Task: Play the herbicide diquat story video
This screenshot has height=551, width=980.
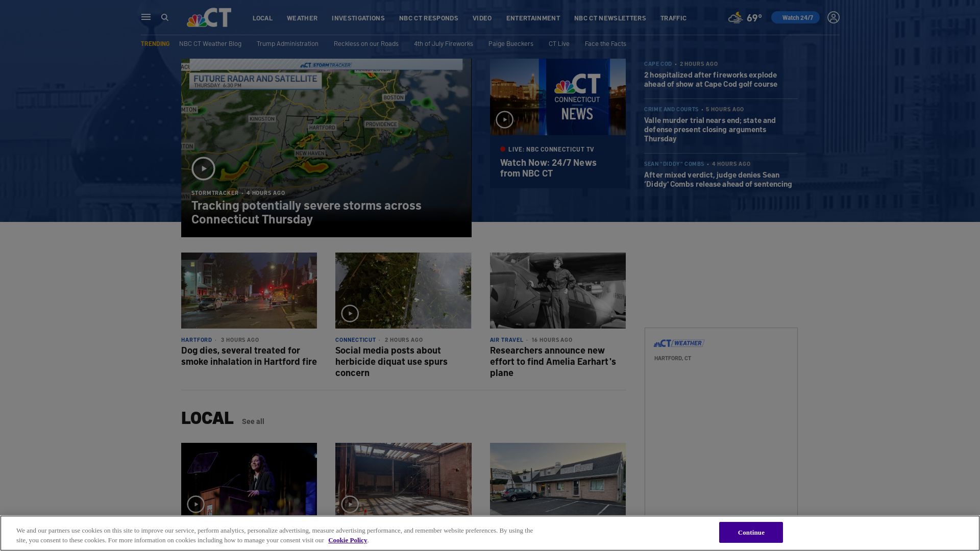Action: pos(350,313)
